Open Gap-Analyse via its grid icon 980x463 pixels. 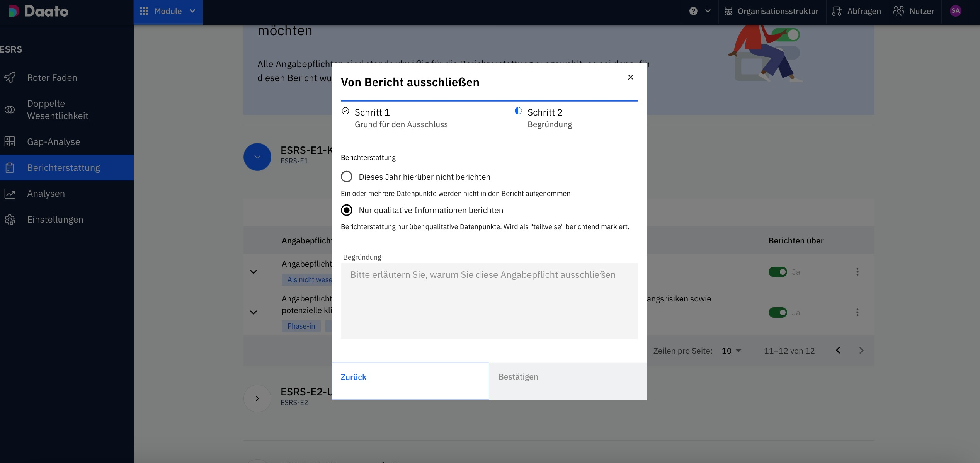10,142
